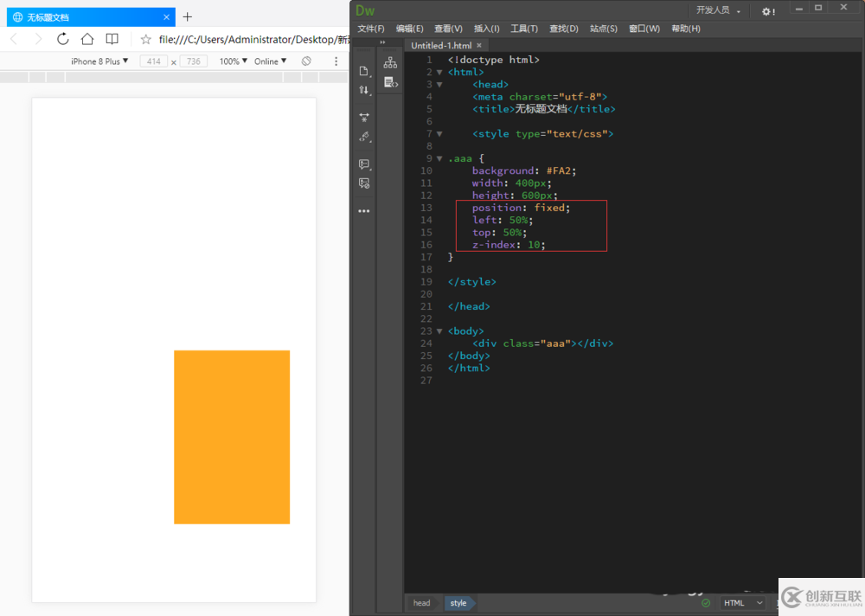
Task: Collapse the html tag on line 2
Action: pyautogui.click(x=439, y=72)
